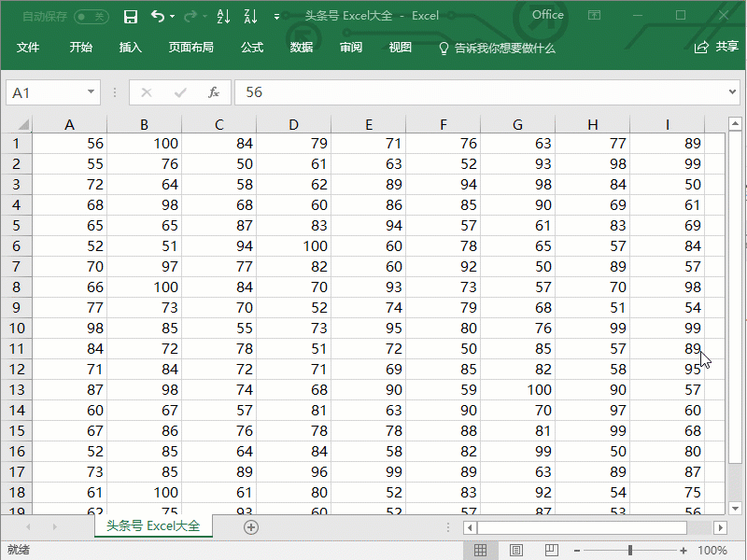
Task: Click cell G13 containing 100
Action: [518, 390]
